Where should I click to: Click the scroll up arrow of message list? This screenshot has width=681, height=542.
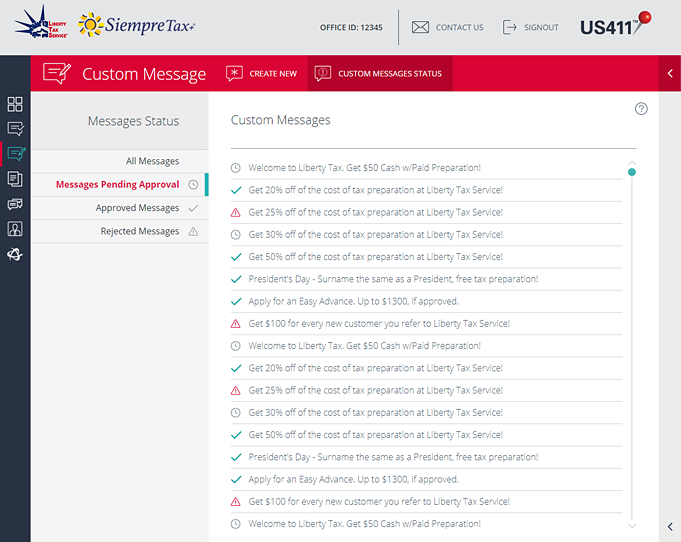632,163
